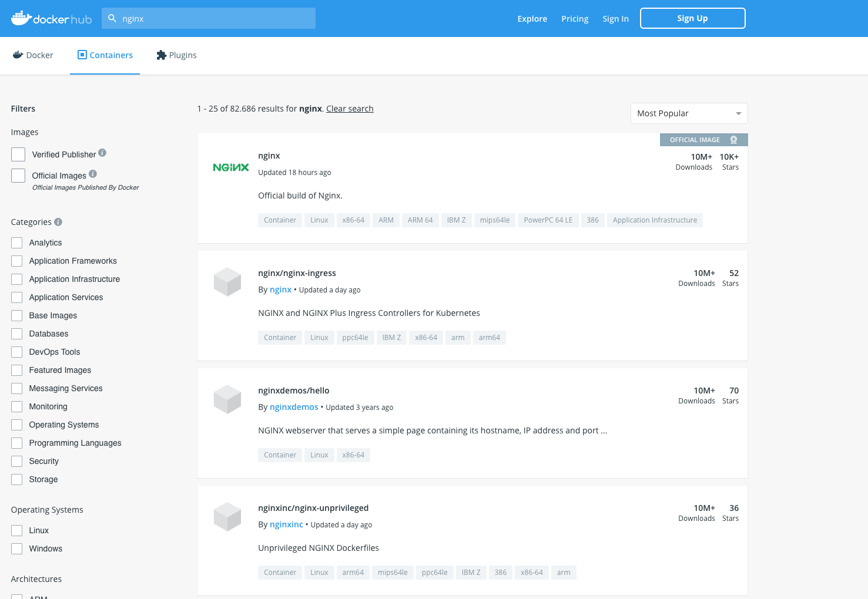Enable the Official Images filter
Viewport: 868px width, 599px height.
click(18, 175)
